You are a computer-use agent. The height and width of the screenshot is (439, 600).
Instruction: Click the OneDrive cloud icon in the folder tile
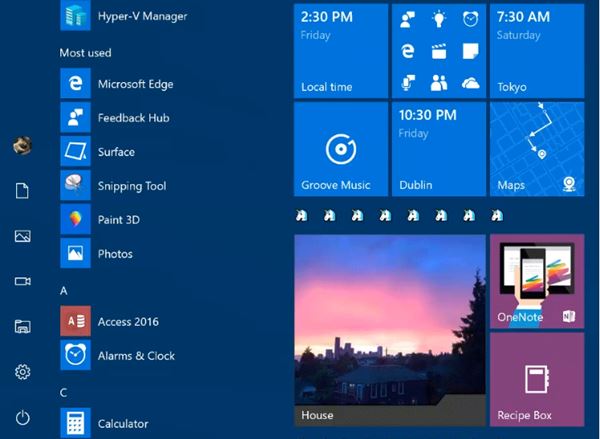pos(470,83)
